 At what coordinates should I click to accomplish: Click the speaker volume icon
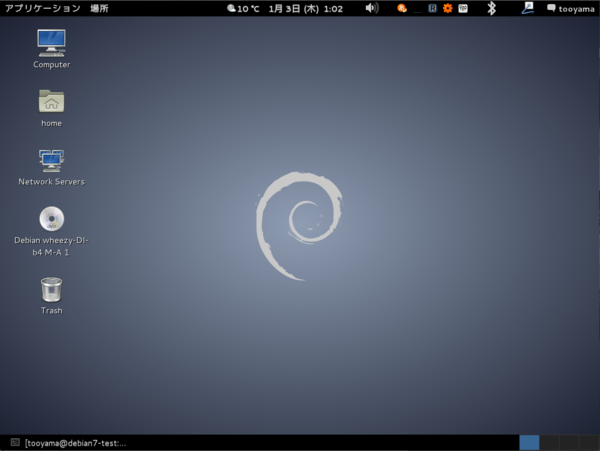pos(372,8)
